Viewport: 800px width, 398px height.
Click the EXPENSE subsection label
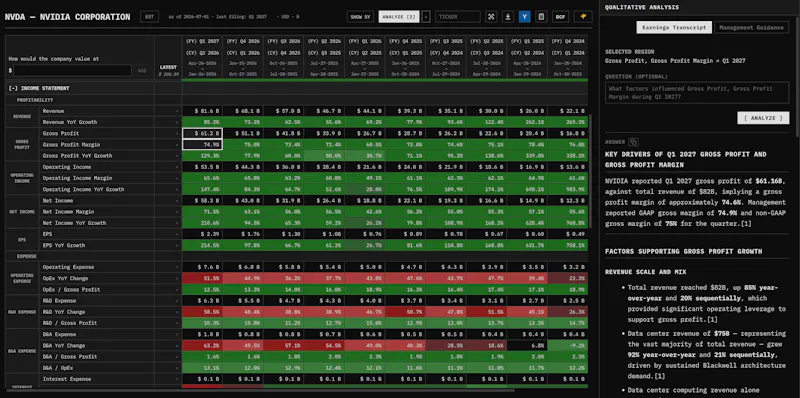(26, 256)
